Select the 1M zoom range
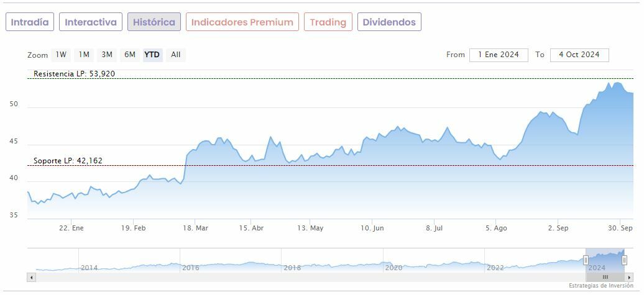Image resolution: width=644 pixels, height=295 pixels. point(84,55)
